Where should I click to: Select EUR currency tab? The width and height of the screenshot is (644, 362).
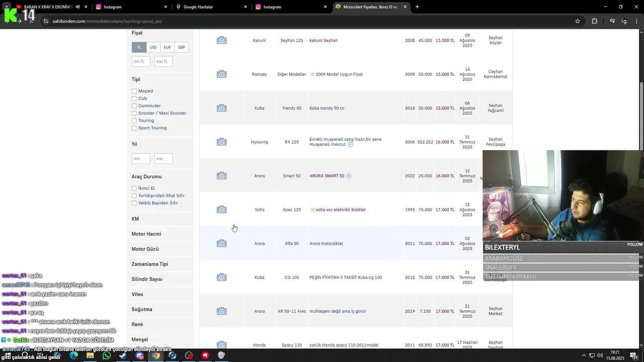coord(167,47)
